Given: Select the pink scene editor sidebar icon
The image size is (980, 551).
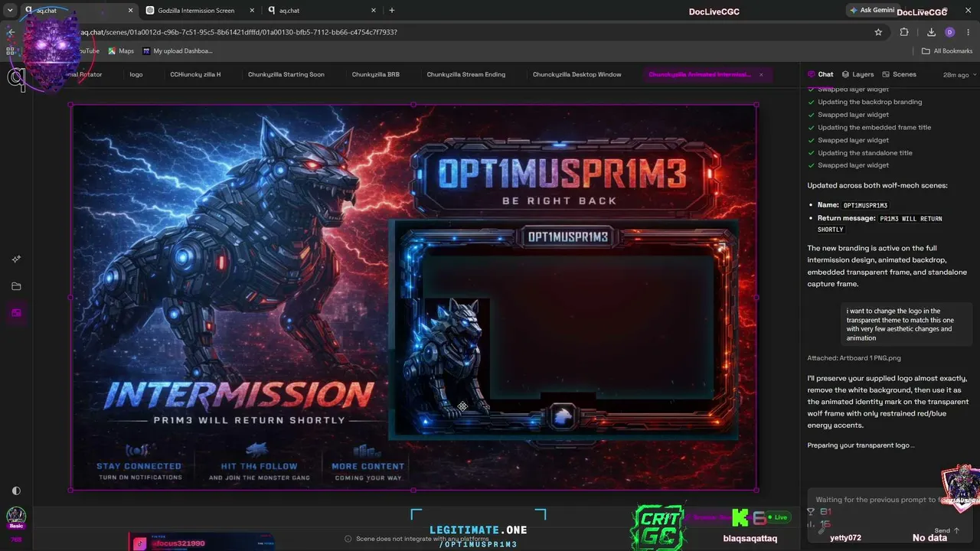Looking at the screenshot, I should click(16, 313).
